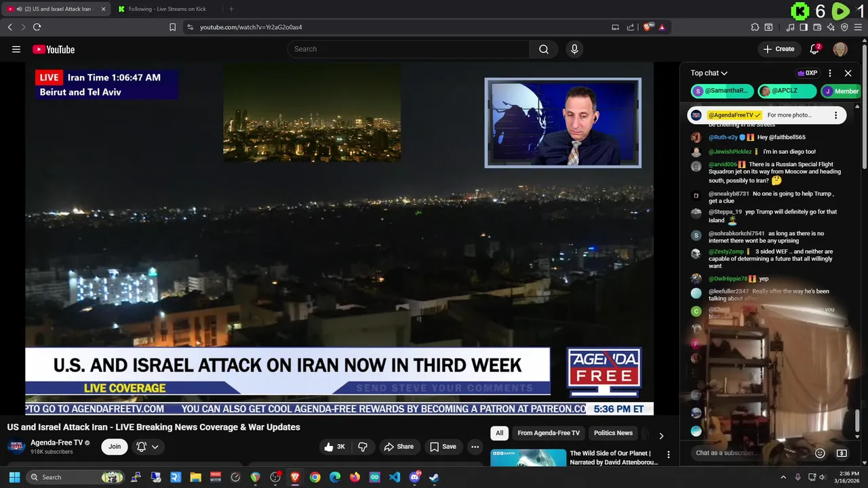Open pinned message options three dots
Screen dimensions: 868x488
[x=835, y=115]
